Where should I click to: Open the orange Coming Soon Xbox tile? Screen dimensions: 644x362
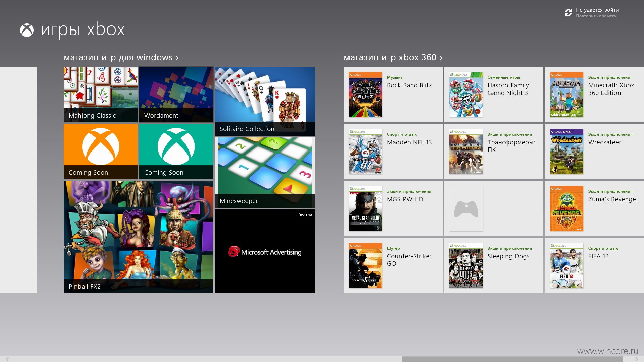(101, 152)
